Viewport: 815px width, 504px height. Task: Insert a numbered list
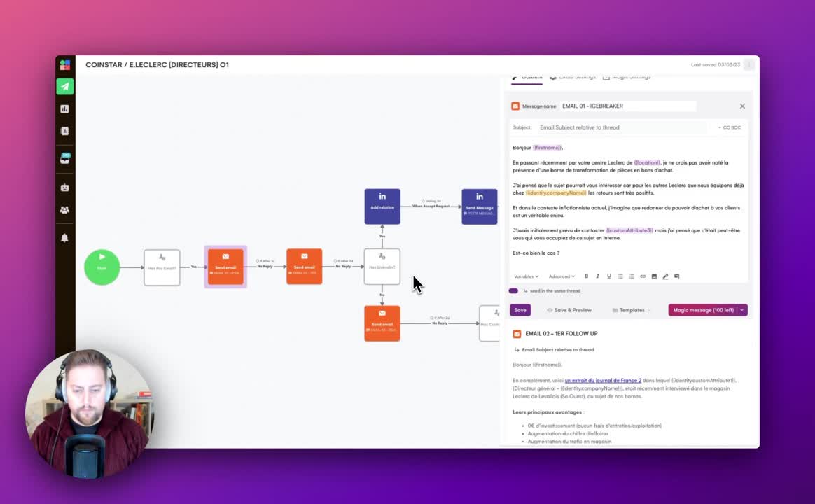point(632,276)
